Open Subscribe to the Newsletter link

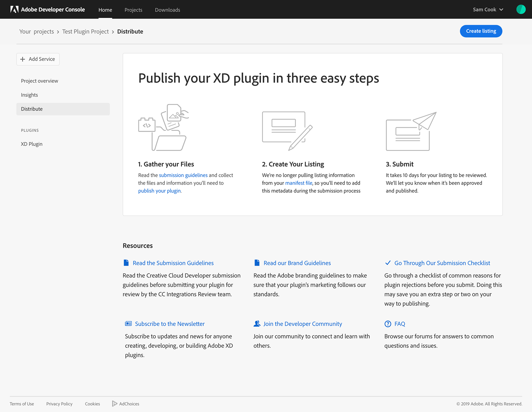(x=170, y=324)
